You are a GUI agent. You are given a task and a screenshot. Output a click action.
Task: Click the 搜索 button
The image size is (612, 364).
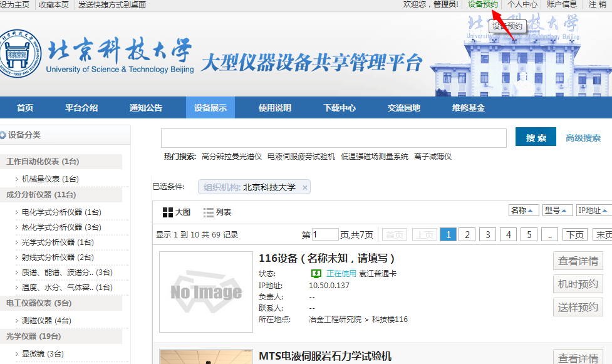click(536, 138)
